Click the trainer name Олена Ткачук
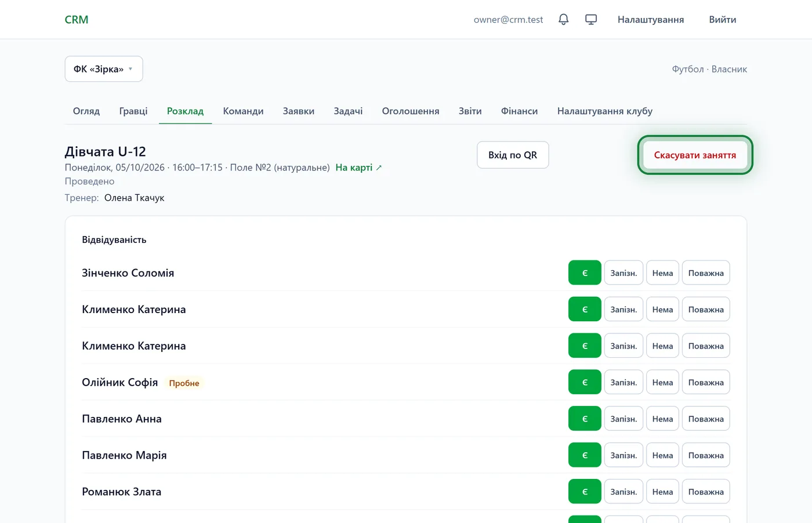Screen dimensions: 812x523 (135, 198)
